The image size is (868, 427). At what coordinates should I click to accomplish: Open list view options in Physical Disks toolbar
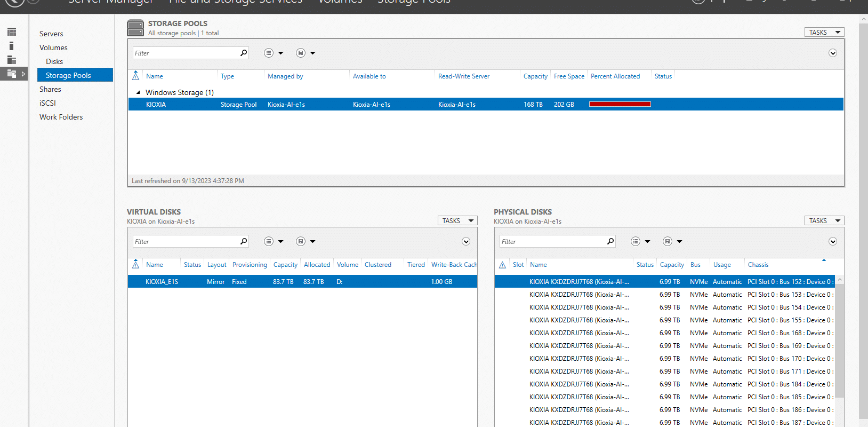coord(636,241)
